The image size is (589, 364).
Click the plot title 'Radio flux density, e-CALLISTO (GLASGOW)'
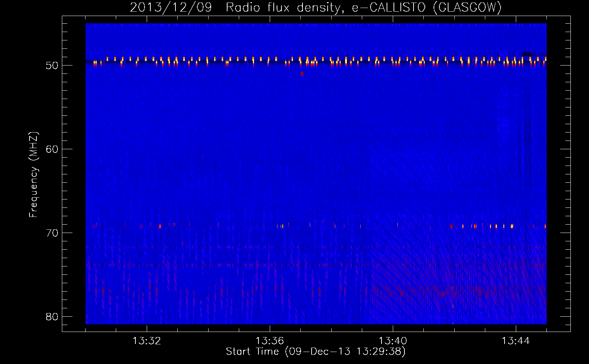(x=364, y=8)
